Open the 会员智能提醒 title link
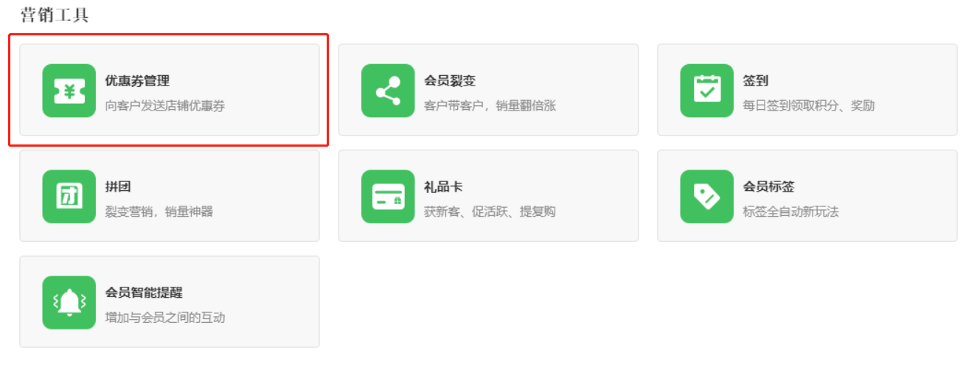This screenshot has width=980, height=370. coord(144,293)
